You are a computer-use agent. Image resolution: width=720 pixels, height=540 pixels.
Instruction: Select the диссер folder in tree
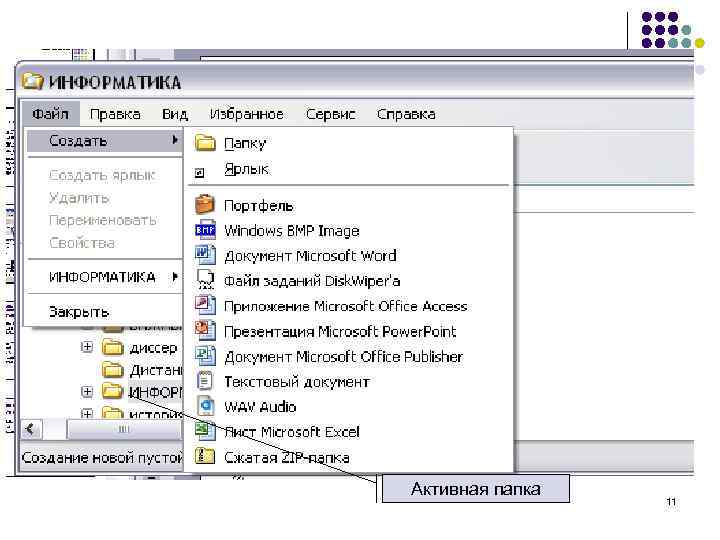tap(153, 348)
